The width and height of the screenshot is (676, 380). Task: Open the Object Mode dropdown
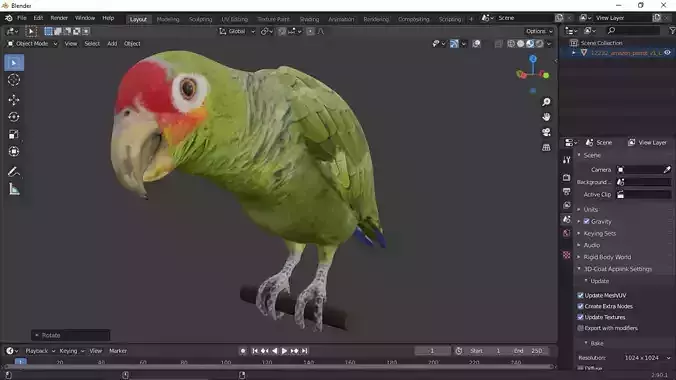point(32,44)
